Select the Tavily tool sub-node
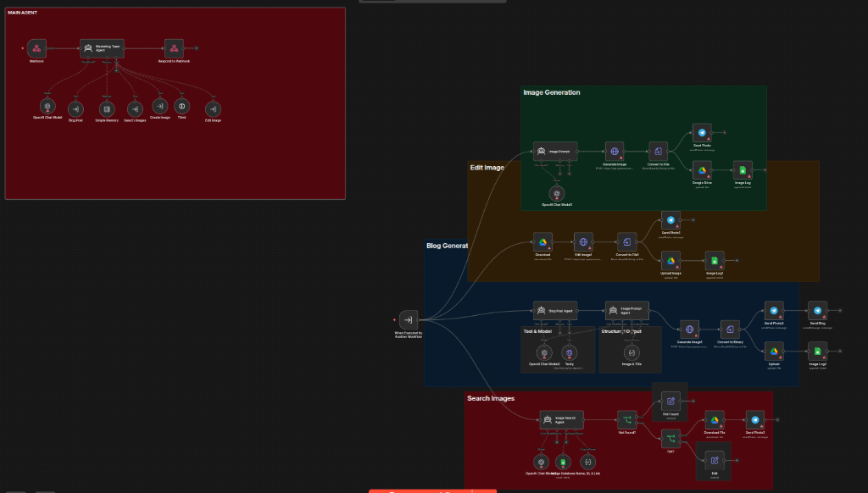Image resolution: width=868 pixels, height=493 pixels. pos(569,352)
